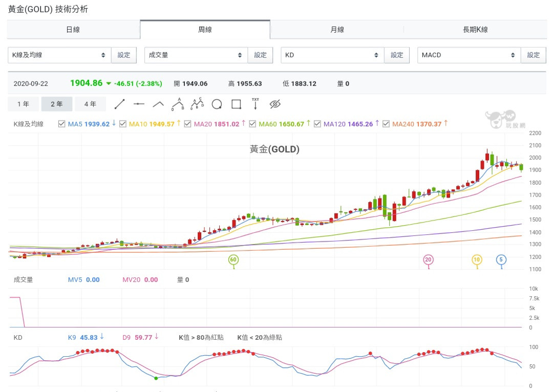This screenshot has width=553, height=392.
Task: Hide drawings with the crossed-eye icon
Action: (x=275, y=104)
